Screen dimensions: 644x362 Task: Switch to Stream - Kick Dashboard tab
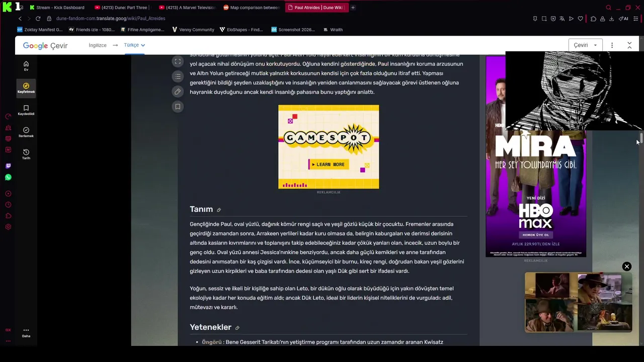(x=57, y=8)
